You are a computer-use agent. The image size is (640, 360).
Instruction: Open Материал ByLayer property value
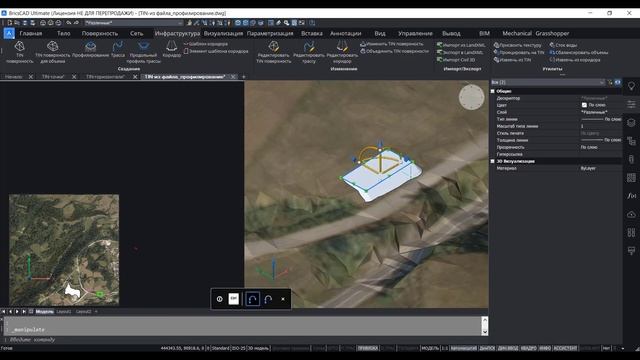tap(601, 168)
